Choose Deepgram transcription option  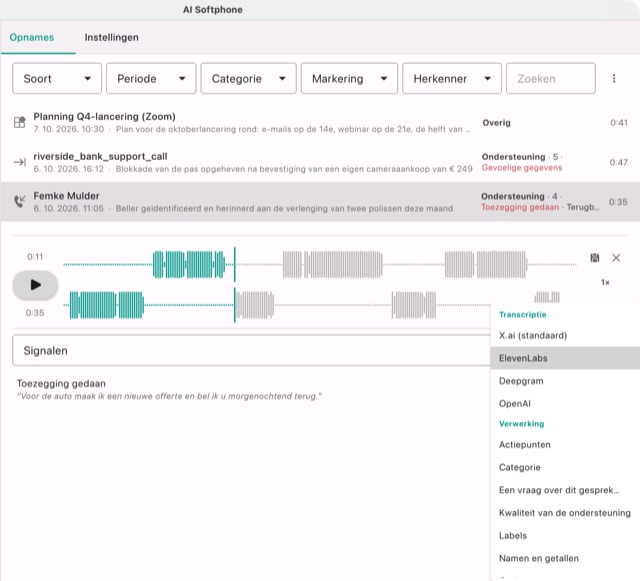click(x=565, y=381)
